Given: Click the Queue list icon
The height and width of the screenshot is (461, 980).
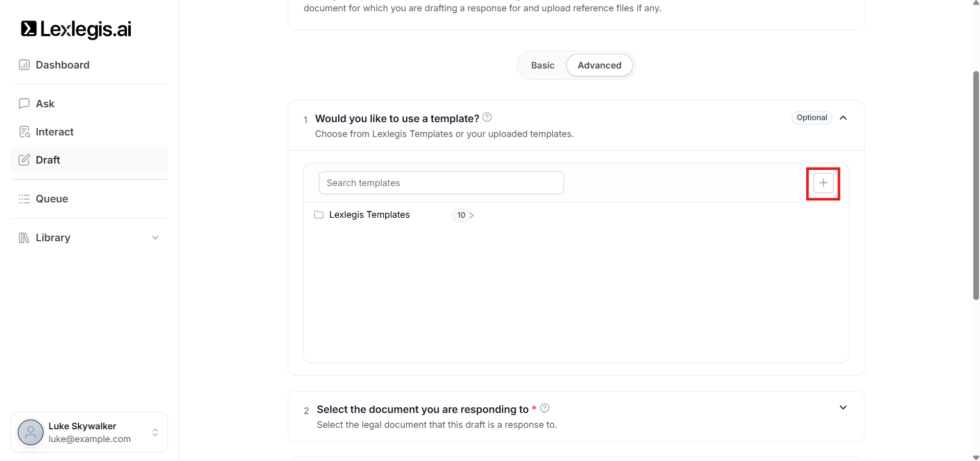Looking at the screenshot, I should [24, 199].
